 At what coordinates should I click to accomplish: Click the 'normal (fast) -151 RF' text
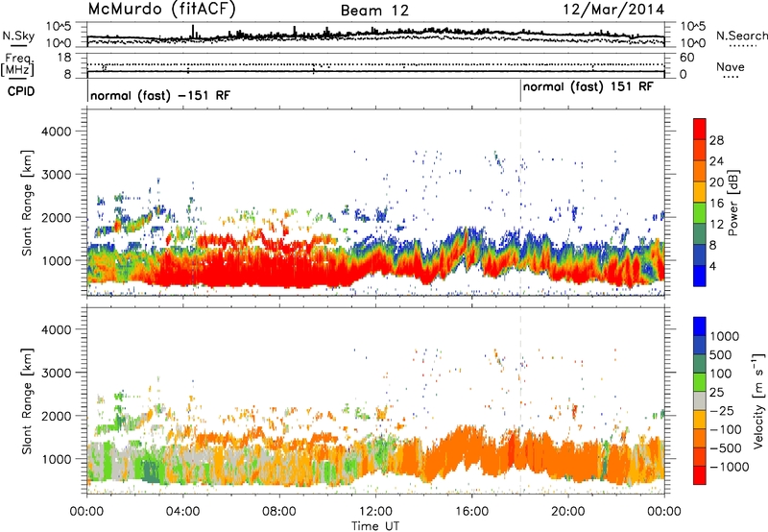(x=160, y=95)
